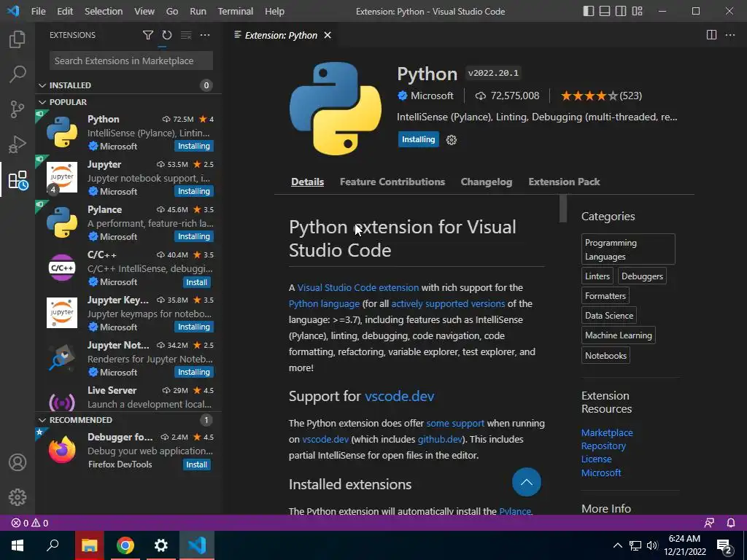The width and height of the screenshot is (747, 560).
Task: Click the large Python logo
Action: [336, 109]
